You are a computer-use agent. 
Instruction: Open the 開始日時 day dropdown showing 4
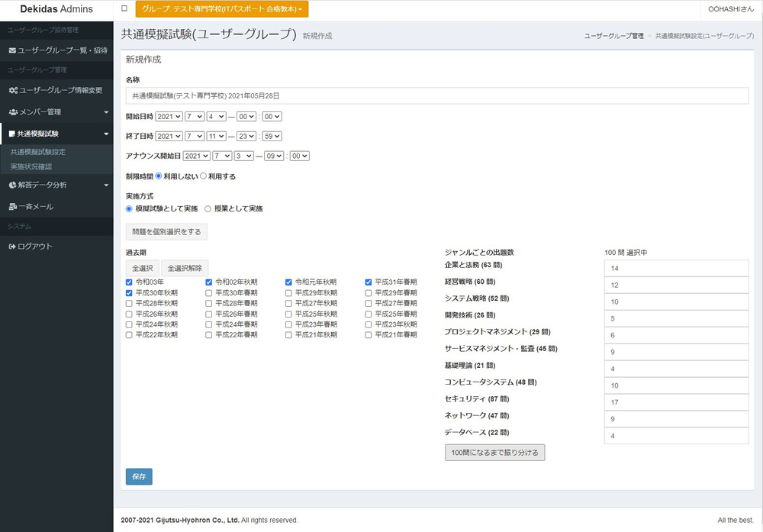pyautogui.click(x=216, y=116)
